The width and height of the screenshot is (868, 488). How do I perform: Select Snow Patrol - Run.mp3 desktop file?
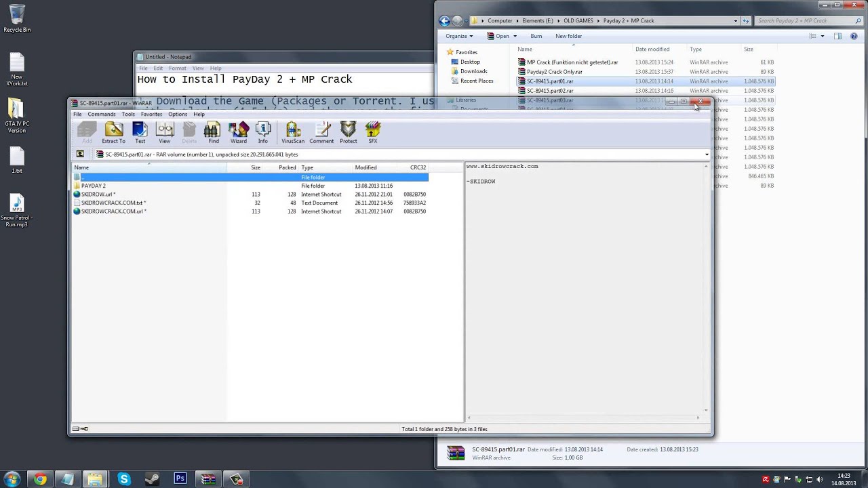17,211
